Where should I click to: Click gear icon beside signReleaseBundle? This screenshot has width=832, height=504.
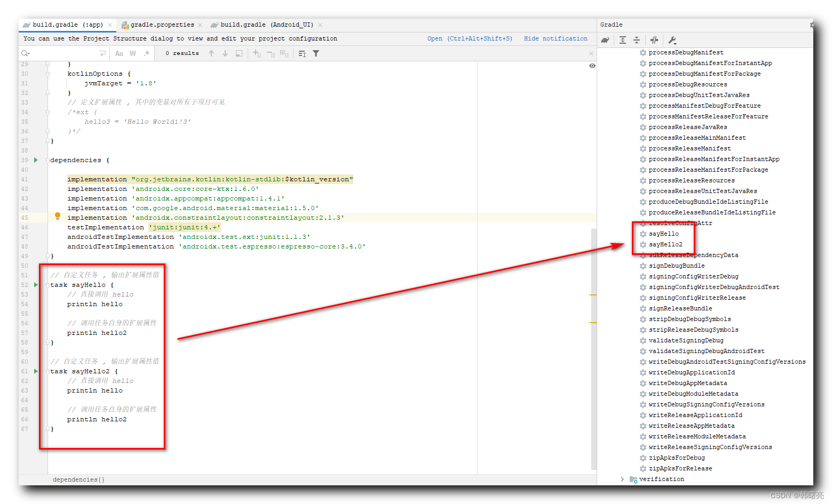[x=643, y=308]
